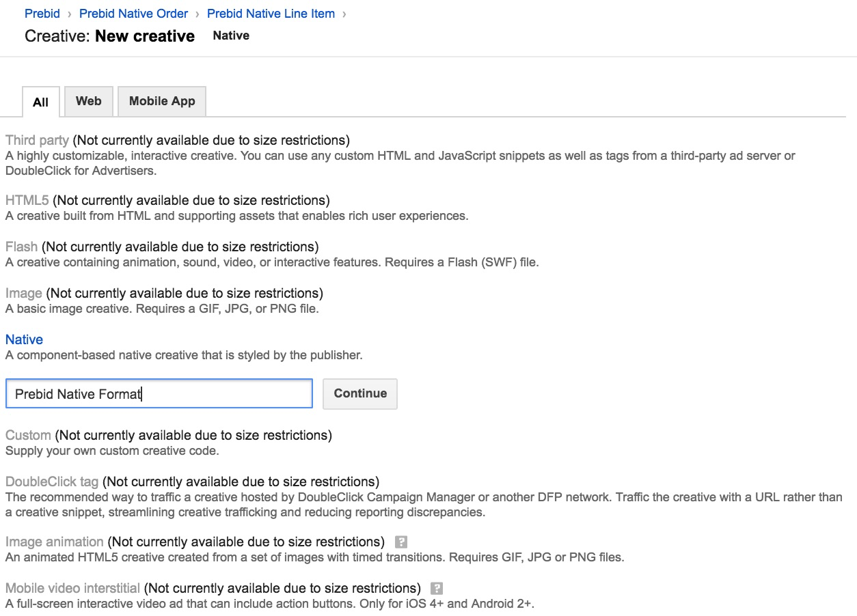Open help icon beside Mobile video interstitial
Image resolution: width=857 pixels, height=616 pixels.
tap(436, 588)
